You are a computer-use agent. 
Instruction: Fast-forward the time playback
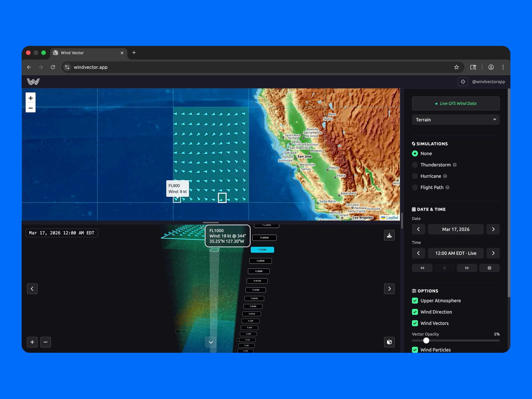pos(467,268)
